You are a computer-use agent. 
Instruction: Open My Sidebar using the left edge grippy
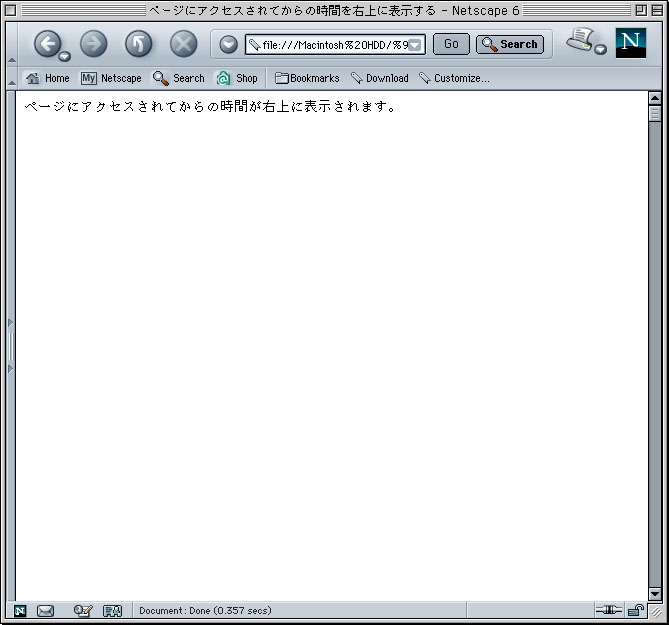click(11, 346)
